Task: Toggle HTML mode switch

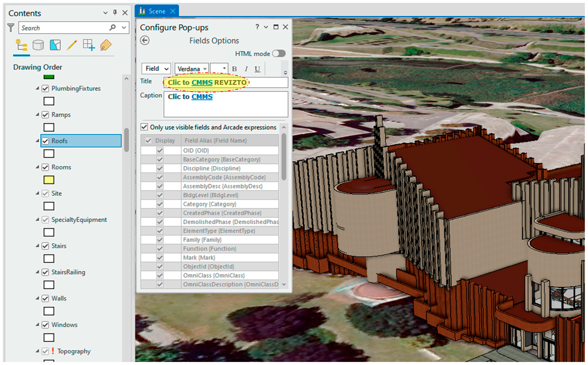Action: pyautogui.click(x=279, y=54)
